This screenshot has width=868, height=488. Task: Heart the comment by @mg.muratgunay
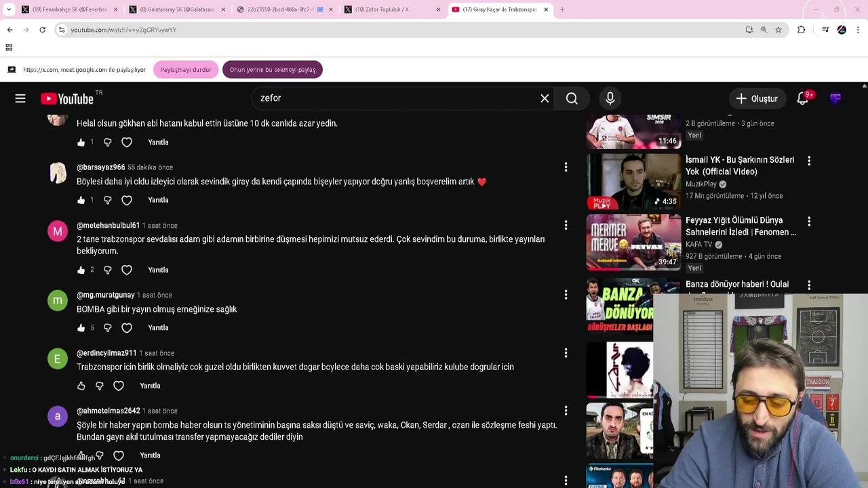click(x=127, y=327)
